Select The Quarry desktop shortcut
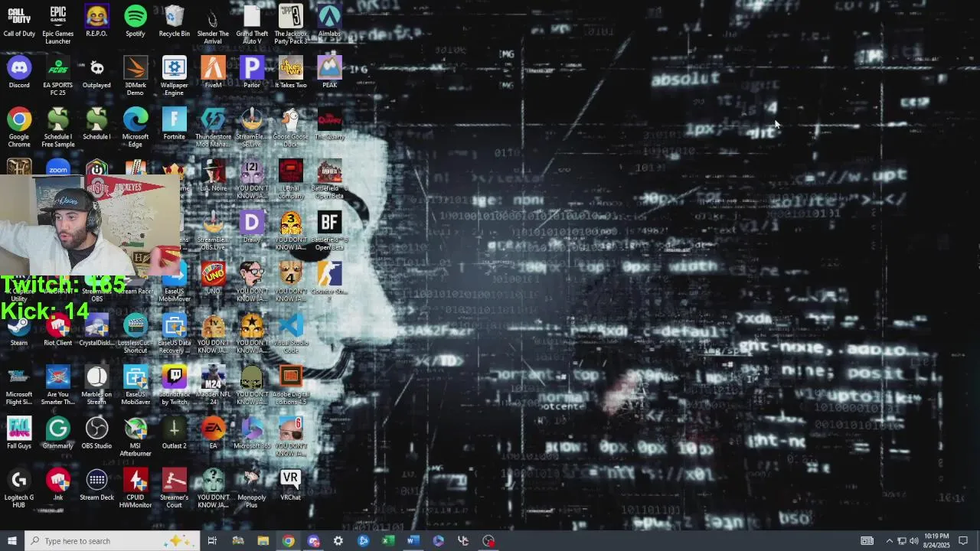 329,124
